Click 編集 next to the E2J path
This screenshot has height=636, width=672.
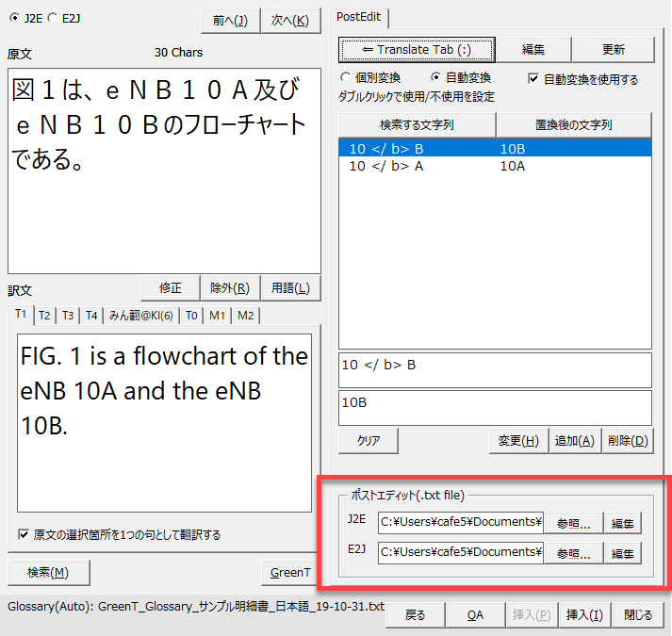622,553
